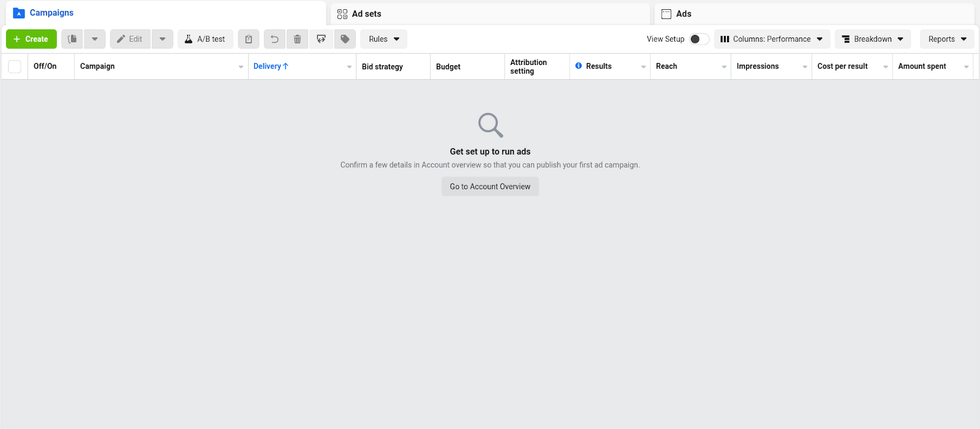
Task: Open the Breakdown dropdown
Action: click(873, 39)
